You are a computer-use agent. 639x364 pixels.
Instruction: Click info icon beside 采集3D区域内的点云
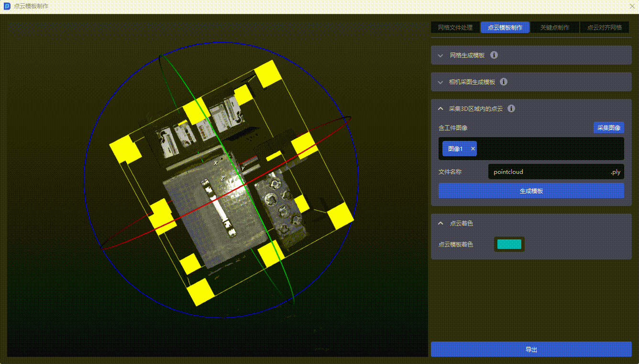[x=511, y=108]
